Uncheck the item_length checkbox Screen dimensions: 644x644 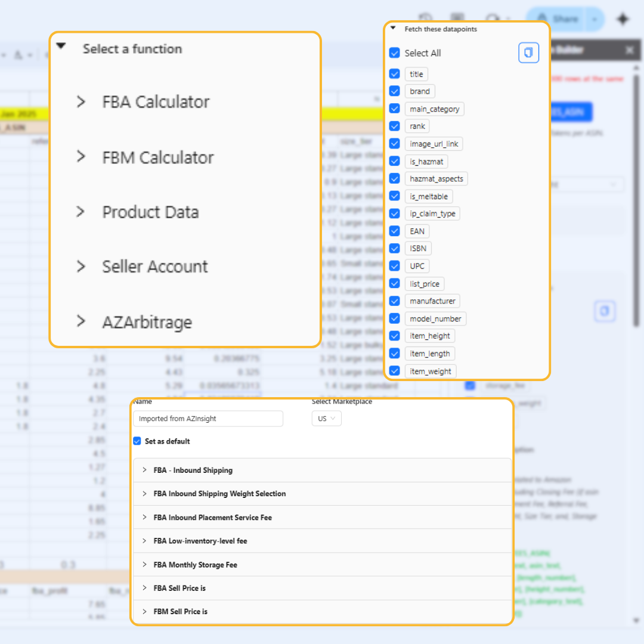click(x=394, y=354)
